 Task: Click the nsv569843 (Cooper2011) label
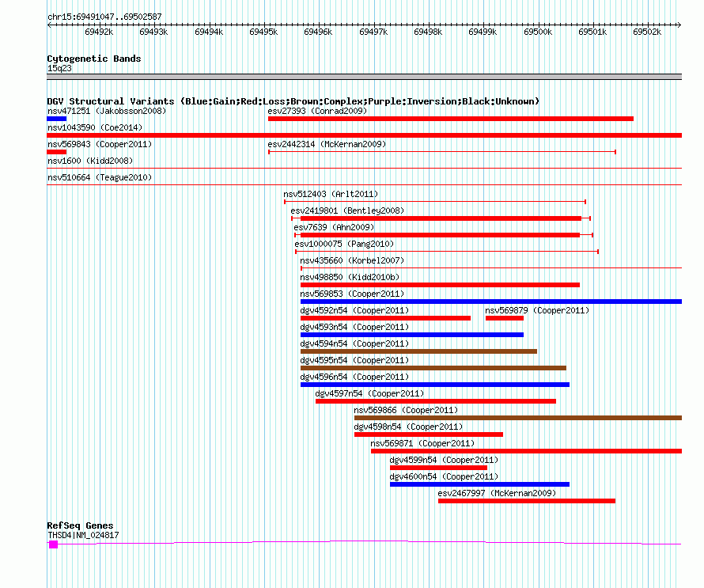(100, 144)
